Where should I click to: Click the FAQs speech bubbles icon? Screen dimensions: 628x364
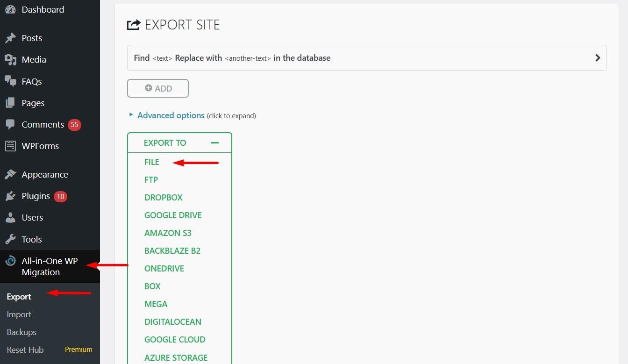10,81
